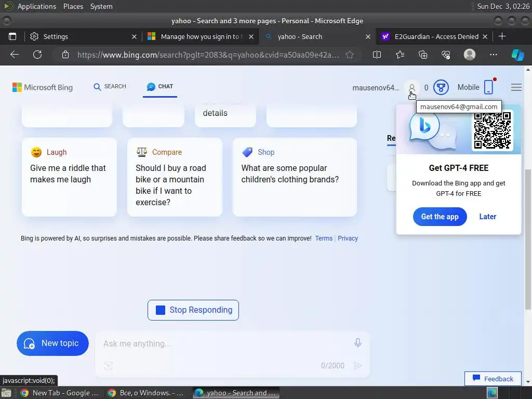This screenshot has width=532, height=399.
Task: Open Collections in Edge toolbar
Action: click(x=423, y=55)
